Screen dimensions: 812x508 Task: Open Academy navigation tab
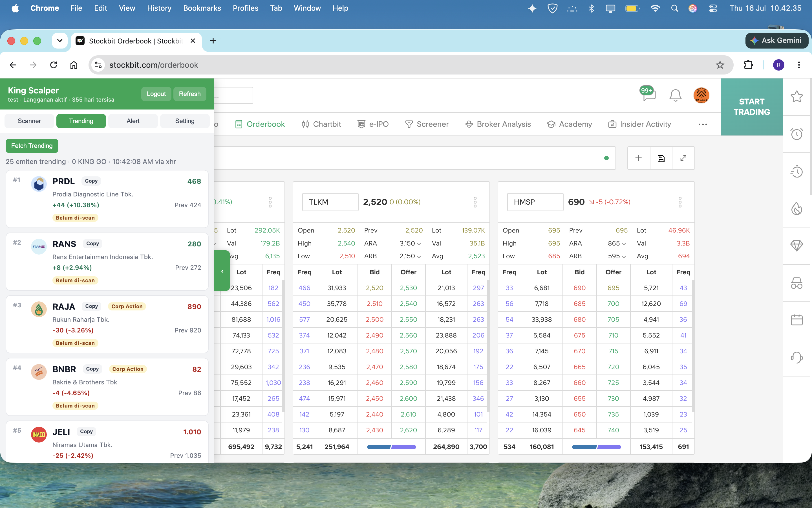click(570, 124)
